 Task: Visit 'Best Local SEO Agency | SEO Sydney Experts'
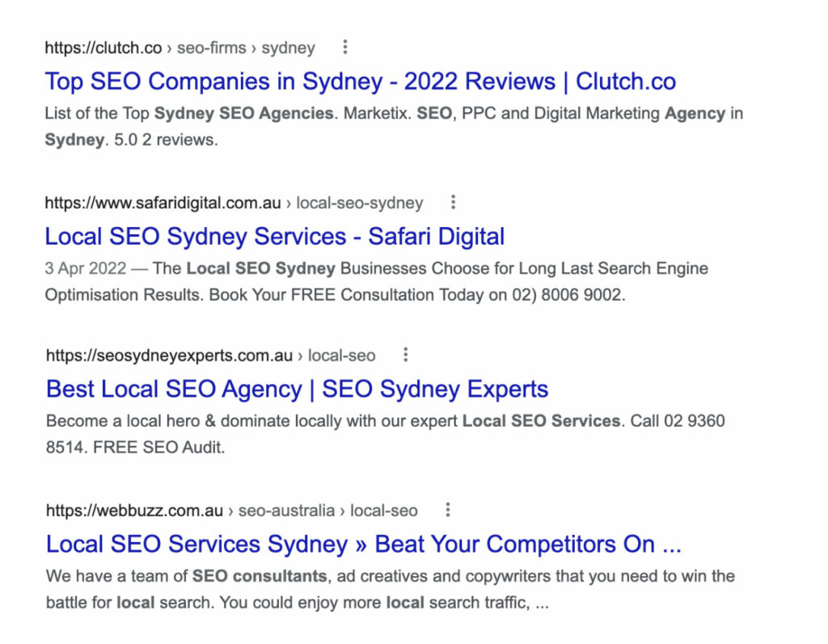297,389
